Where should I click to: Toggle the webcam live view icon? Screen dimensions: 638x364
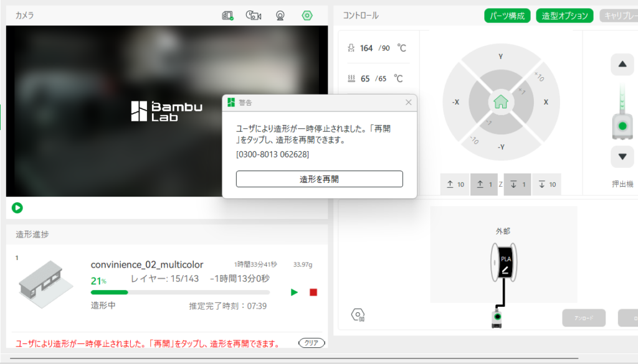pyautogui.click(x=280, y=16)
